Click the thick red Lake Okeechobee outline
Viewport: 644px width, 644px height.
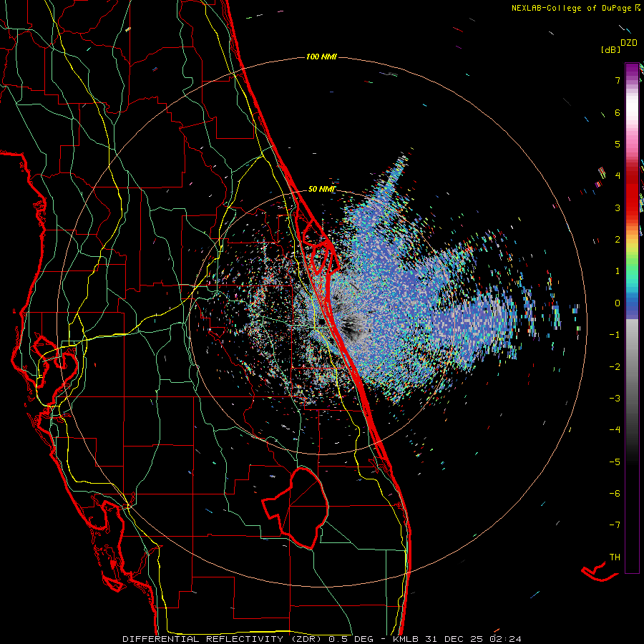(296, 508)
